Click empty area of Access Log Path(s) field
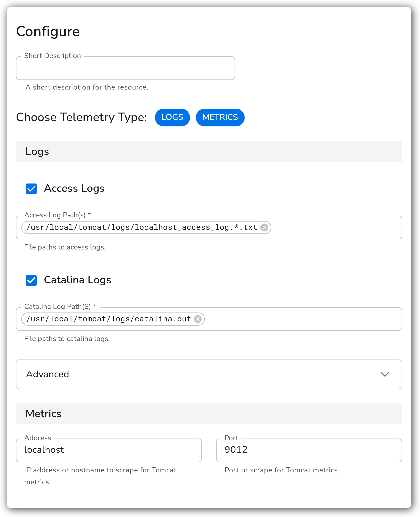Image resolution: width=420 pixels, height=517 pixels. (x=336, y=227)
